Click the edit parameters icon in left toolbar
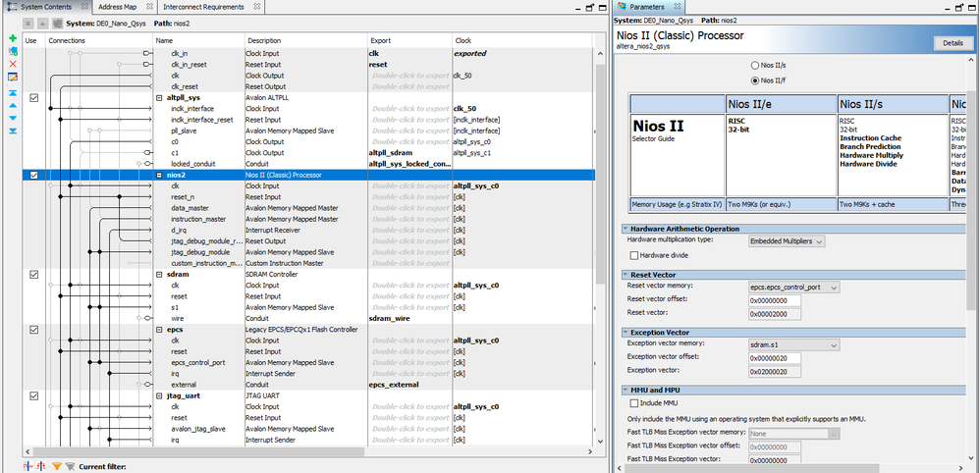Screen dimensions: 980x473 [x=12, y=77]
